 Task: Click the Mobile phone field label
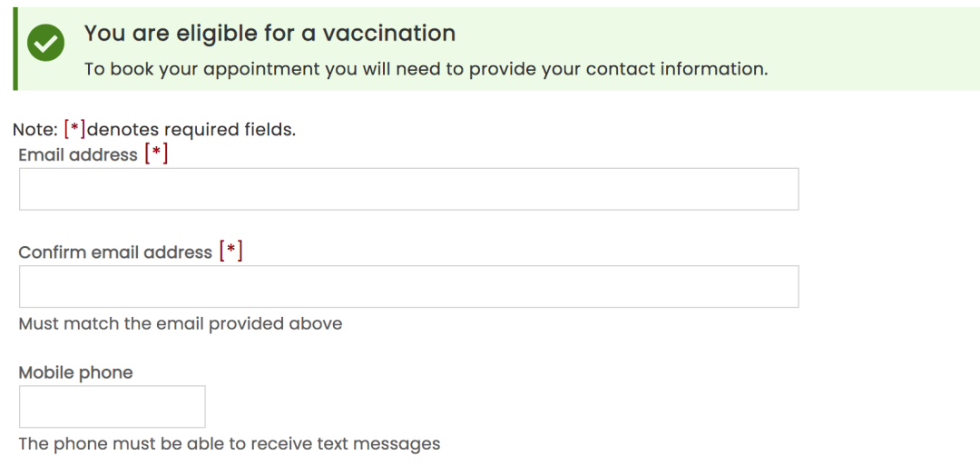click(75, 372)
